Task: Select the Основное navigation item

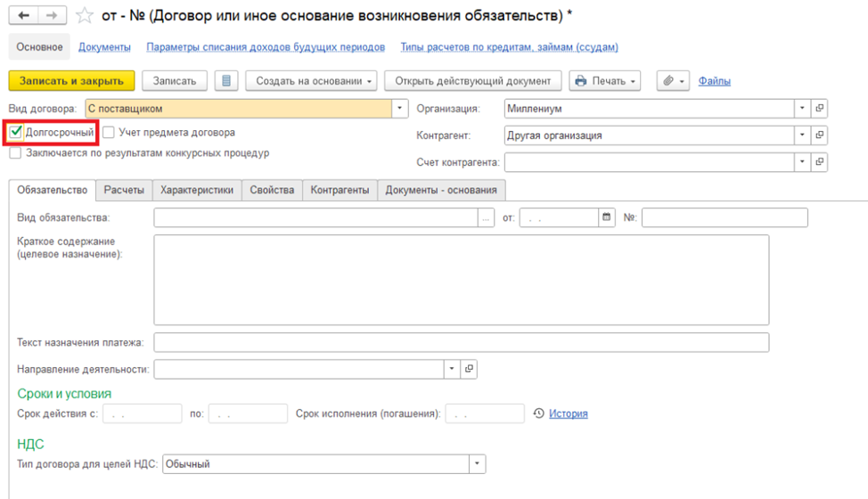Action: (x=39, y=47)
